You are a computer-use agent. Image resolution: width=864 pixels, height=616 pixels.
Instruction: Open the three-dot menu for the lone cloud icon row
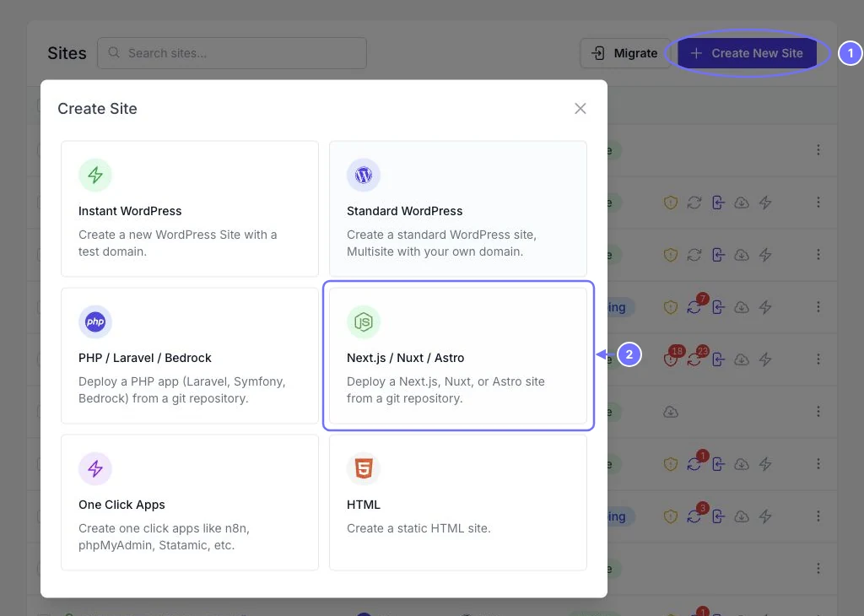tap(818, 412)
